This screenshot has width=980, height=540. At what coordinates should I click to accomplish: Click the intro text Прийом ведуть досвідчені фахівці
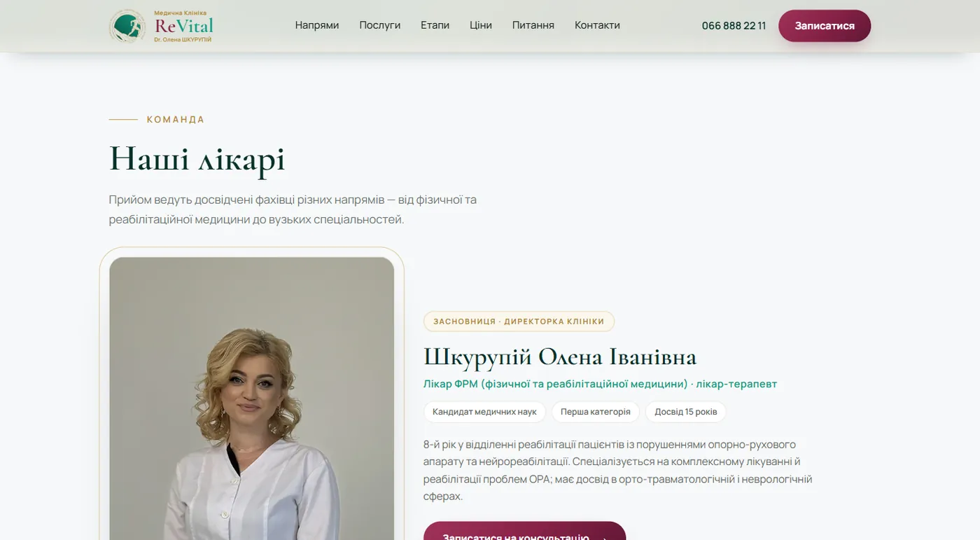[x=293, y=209]
